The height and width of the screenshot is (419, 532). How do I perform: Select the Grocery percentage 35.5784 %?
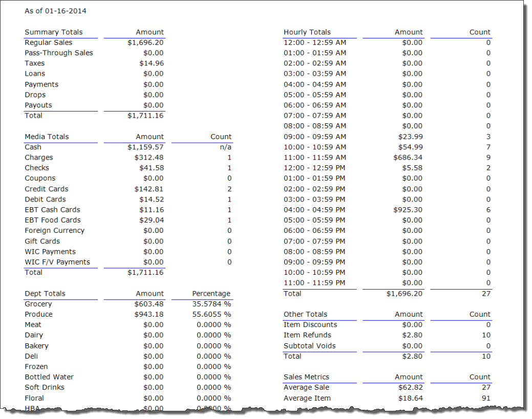(211, 304)
